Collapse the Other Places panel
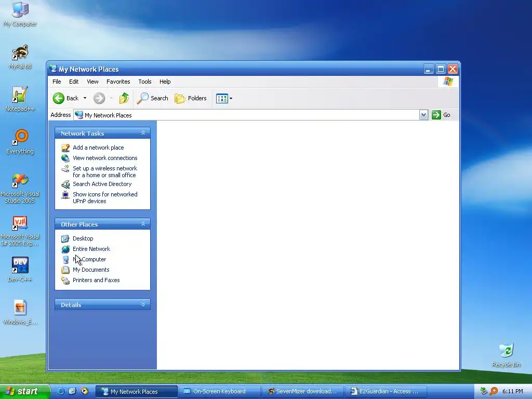The image size is (532, 399). (143, 224)
